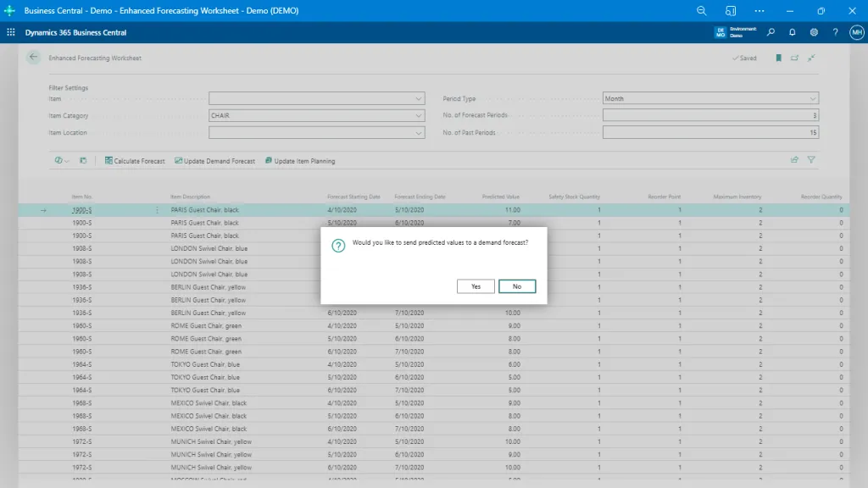Screen dimensions: 868x488
Task: Open the Item Category dropdown showing CHAIR
Action: tap(417, 114)
